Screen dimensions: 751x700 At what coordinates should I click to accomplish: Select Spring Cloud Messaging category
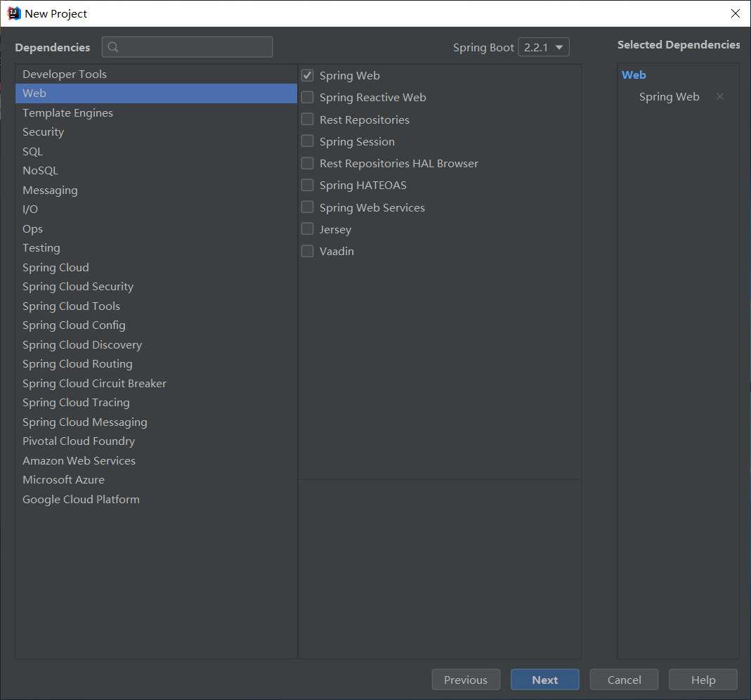pos(156,422)
